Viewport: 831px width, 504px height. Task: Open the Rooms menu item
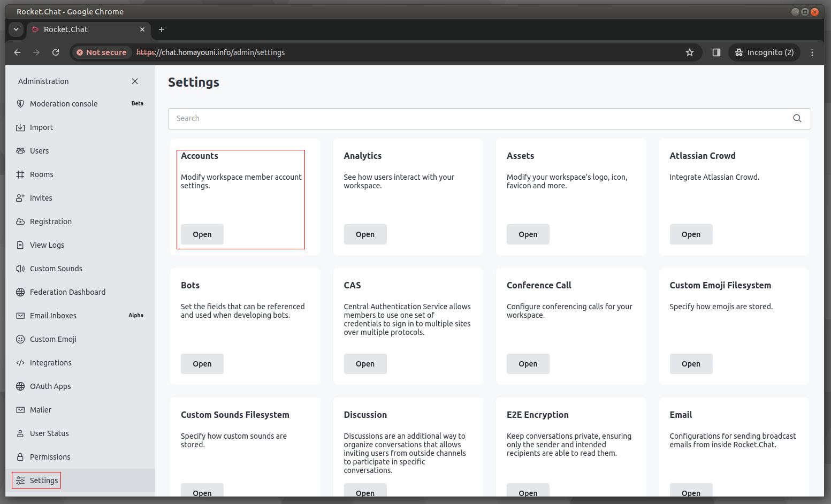(80, 174)
